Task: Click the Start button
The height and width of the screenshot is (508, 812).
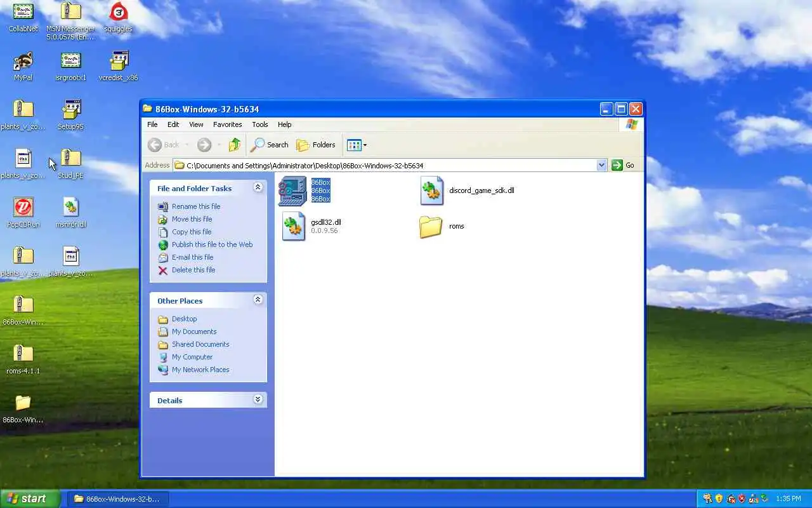Action: point(30,498)
